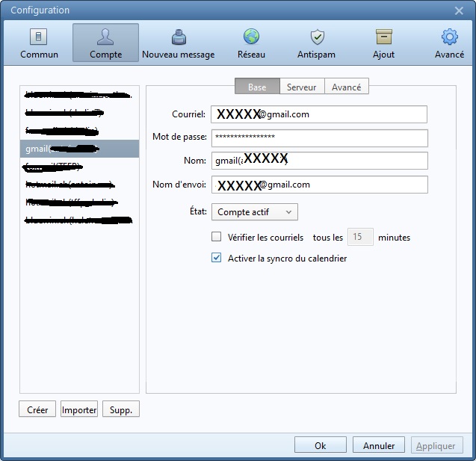Select the Compte section icon
The width and height of the screenshot is (476, 461).
pos(105,43)
